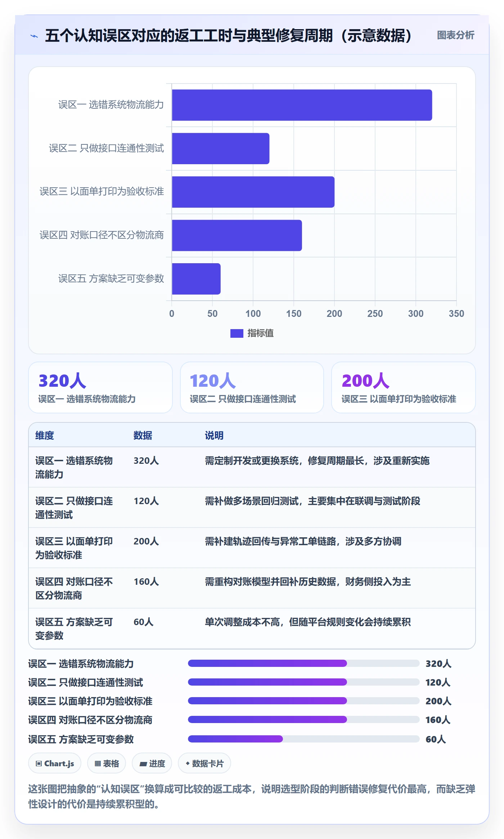Image resolution: width=504 pixels, height=839 pixels.
Task: Open the 120人 data card
Action: 252,387
